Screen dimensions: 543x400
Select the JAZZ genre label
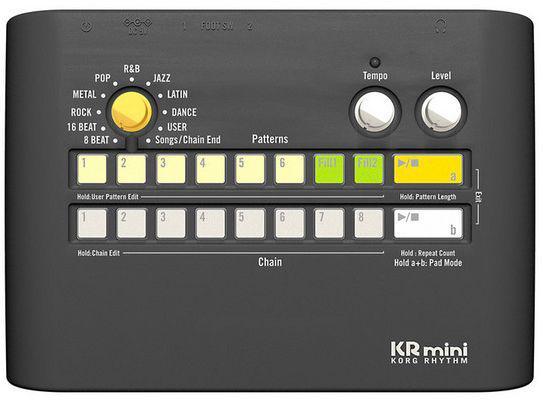click(x=162, y=78)
